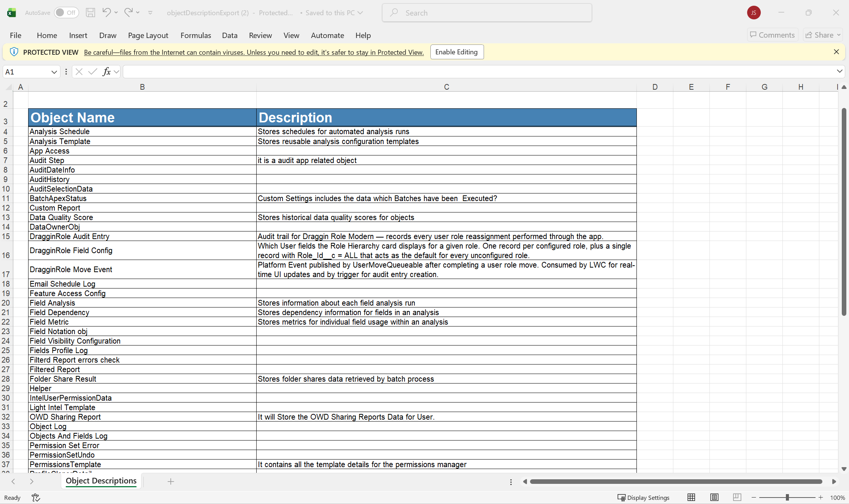Screen dimensions: 849x504
Task: Adjust the zoom slider handle
Action: (x=787, y=497)
